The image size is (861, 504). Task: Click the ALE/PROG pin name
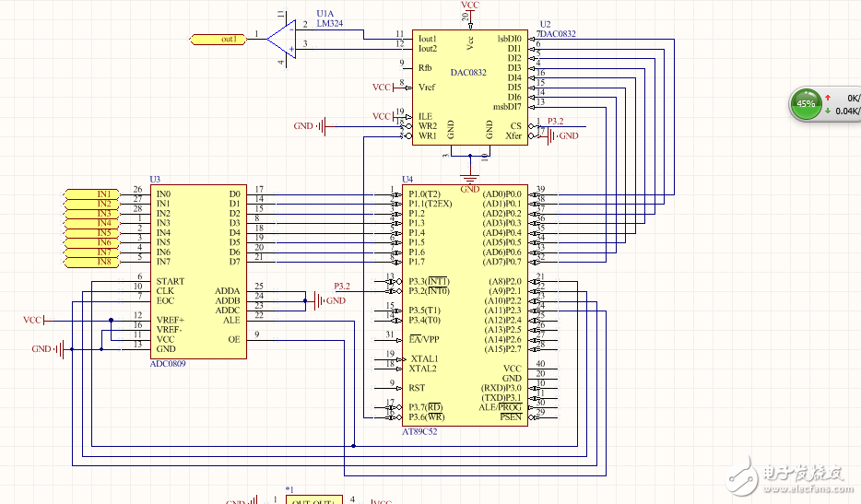click(x=501, y=407)
